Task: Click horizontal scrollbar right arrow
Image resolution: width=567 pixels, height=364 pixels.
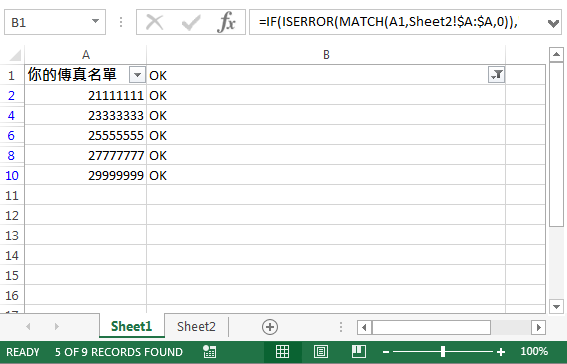Action: tap(538, 327)
